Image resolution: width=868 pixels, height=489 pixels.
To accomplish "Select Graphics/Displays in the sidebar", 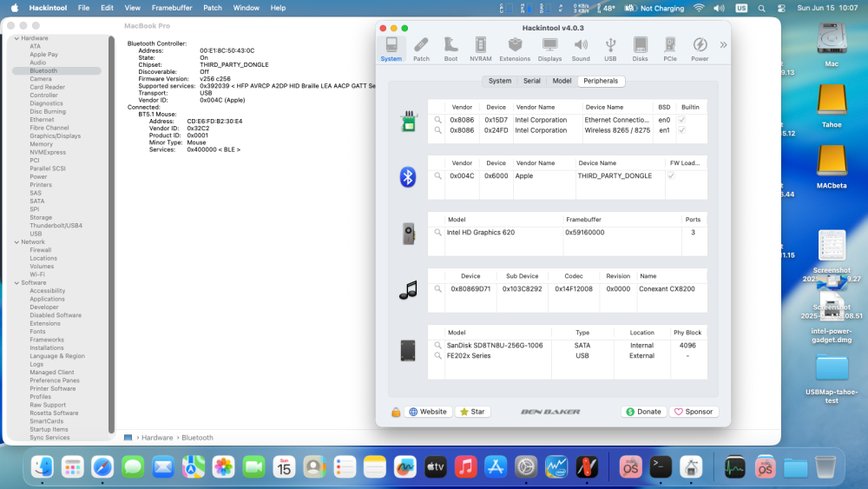I will [x=56, y=135].
